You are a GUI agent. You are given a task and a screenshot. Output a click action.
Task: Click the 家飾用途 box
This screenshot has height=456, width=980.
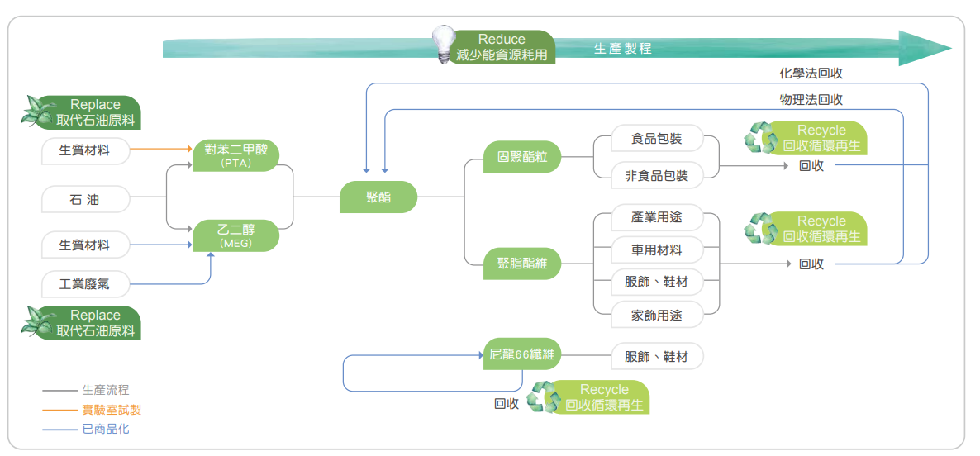[x=656, y=315]
